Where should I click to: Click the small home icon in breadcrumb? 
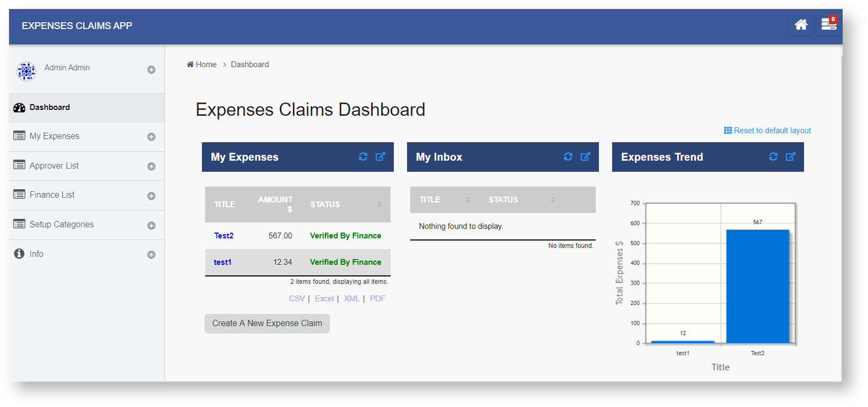[190, 64]
